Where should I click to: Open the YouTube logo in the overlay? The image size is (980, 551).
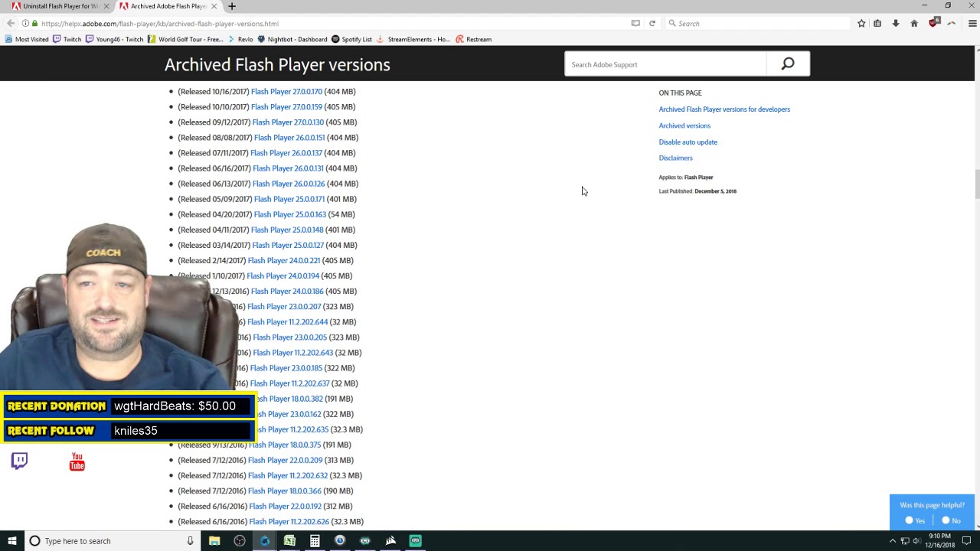(x=77, y=461)
